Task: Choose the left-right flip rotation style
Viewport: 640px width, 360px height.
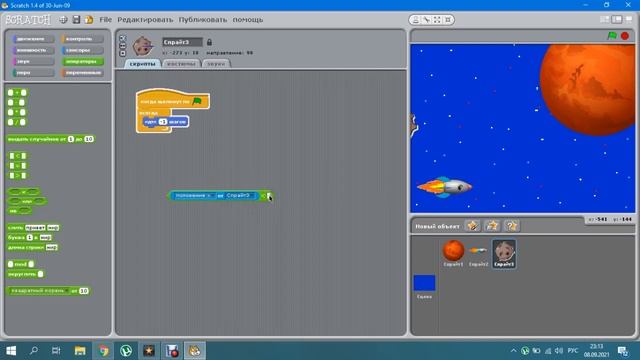Action: click(122, 46)
